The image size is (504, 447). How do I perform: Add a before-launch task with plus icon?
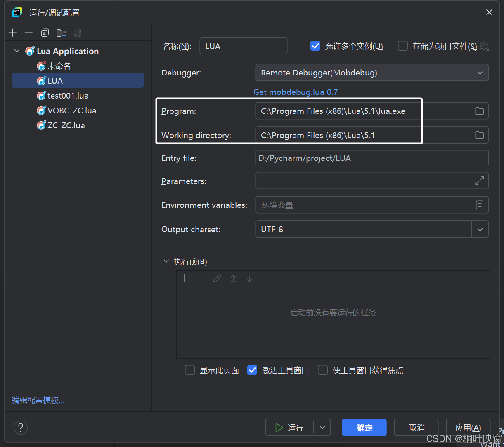185,278
